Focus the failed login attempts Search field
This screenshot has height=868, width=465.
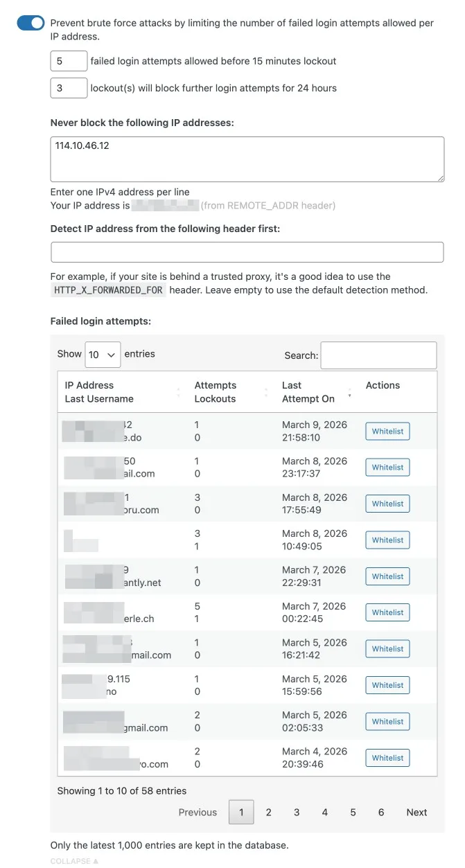pyautogui.click(x=378, y=355)
